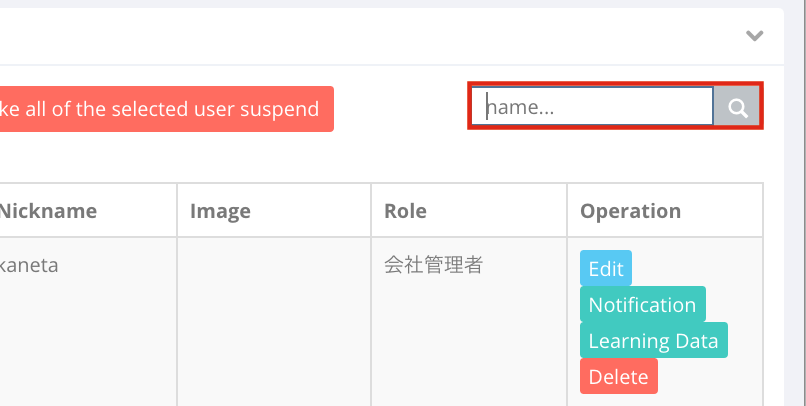Image resolution: width=806 pixels, height=406 pixels.
Task: Click the Operation column header
Action: (x=630, y=211)
